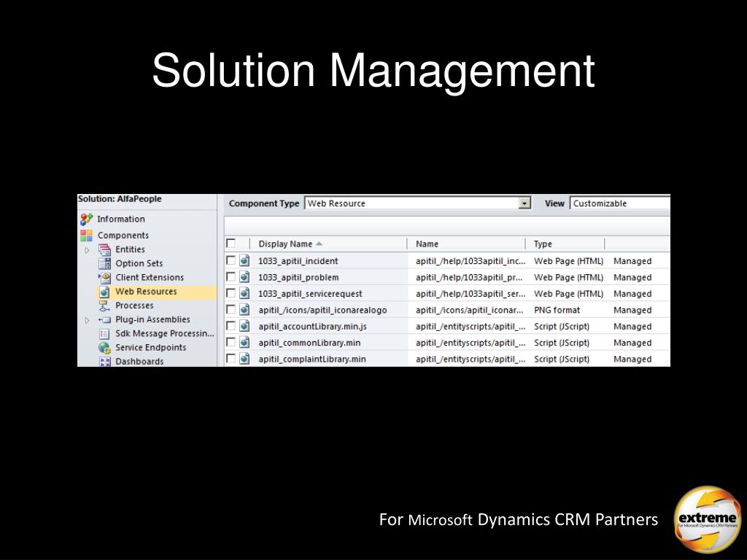The image size is (747, 560).
Task: Select Sdk Message Processin... in the tree
Action: tap(165, 334)
